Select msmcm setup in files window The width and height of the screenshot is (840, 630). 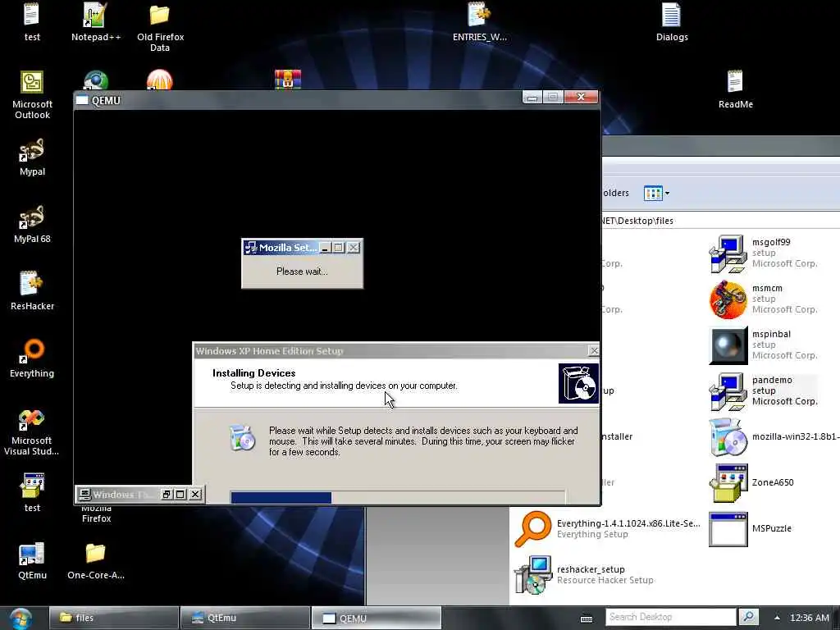coord(764,299)
